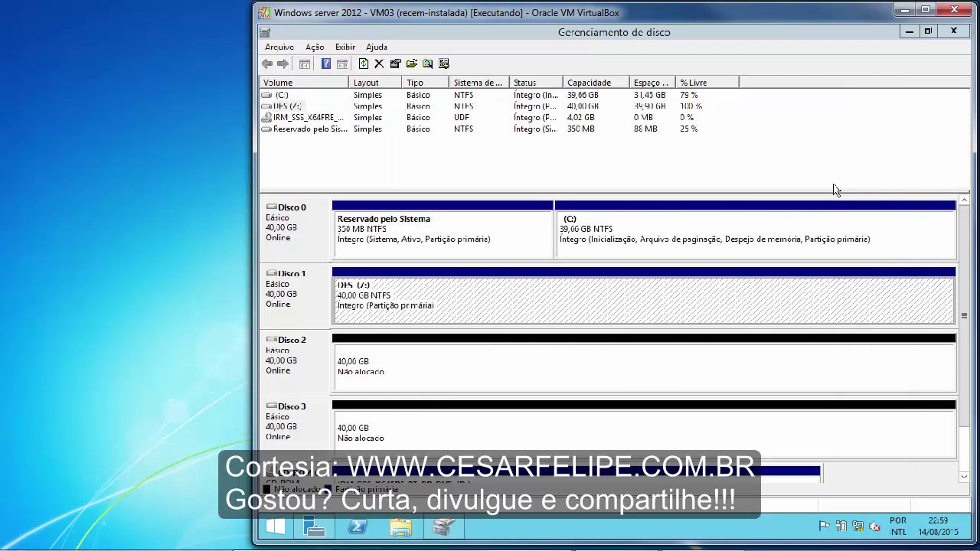Open the Windows Start button in VM
The image size is (980, 551).
pyautogui.click(x=276, y=527)
